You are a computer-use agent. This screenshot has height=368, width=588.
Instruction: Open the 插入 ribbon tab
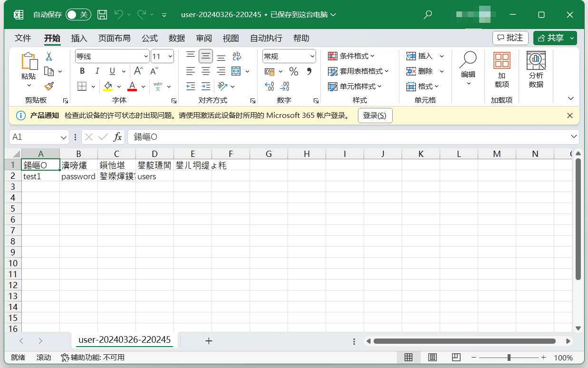point(79,38)
